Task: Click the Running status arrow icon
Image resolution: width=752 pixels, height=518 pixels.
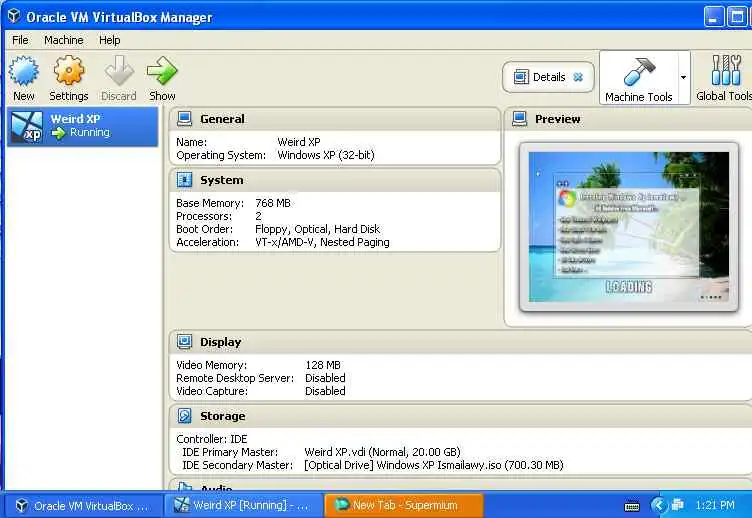Action: pos(59,133)
